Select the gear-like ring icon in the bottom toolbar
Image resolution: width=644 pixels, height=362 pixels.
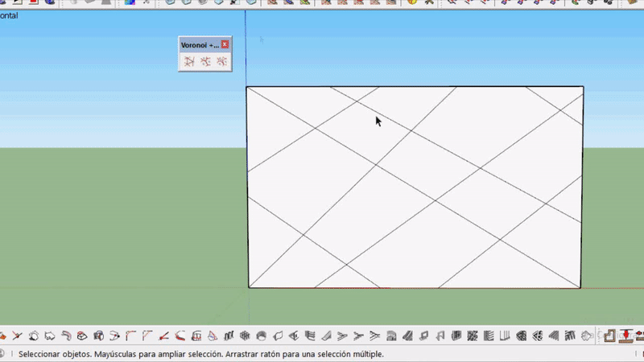(x=34, y=336)
